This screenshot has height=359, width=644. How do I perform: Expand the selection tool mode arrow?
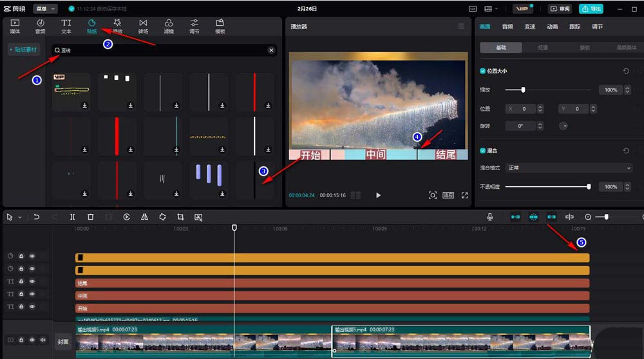[x=20, y=218]
